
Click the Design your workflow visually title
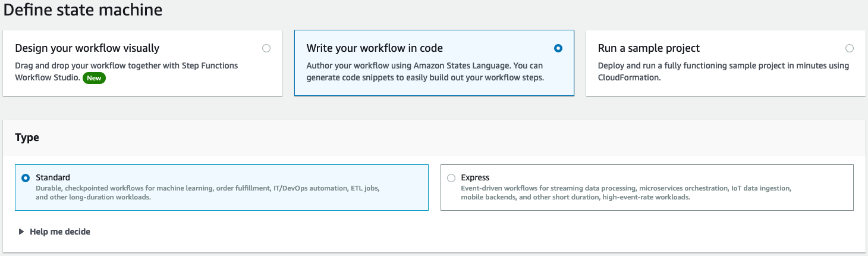coord(87,48)
